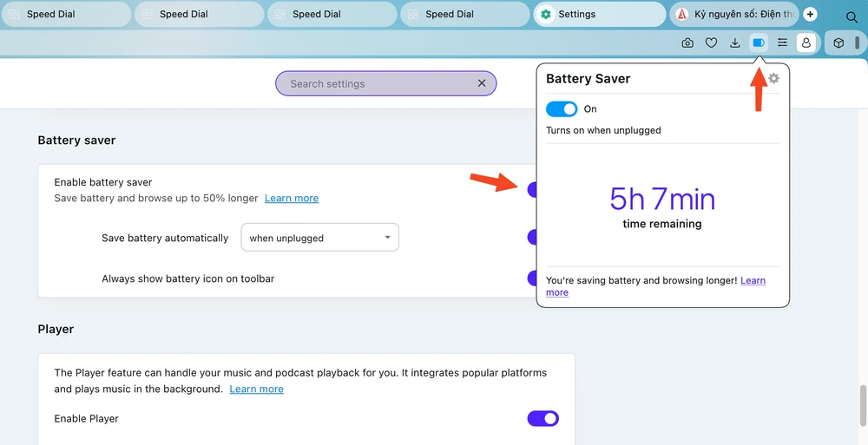The image size is (868, 445).
Task: Click Learn more link in Player section
Action: pyautogui.click(x=256, y=389)
